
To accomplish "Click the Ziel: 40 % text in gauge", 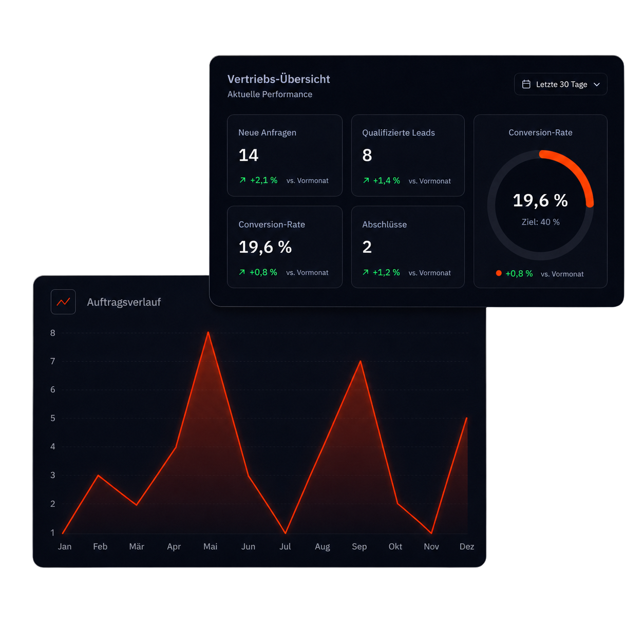I will [540, 222].
